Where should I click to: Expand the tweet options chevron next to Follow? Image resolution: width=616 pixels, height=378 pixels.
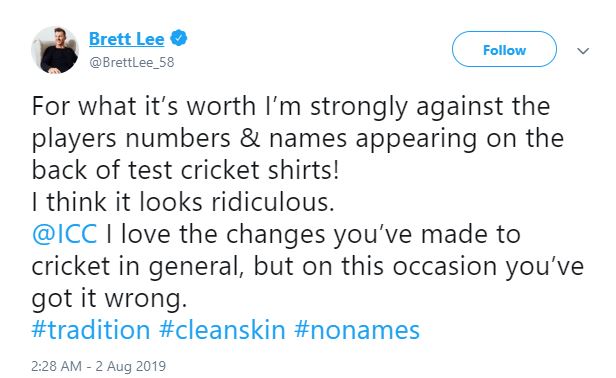point(583,51)
